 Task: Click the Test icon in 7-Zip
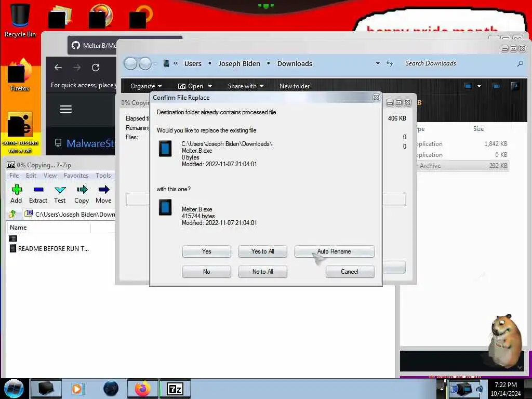60,194
